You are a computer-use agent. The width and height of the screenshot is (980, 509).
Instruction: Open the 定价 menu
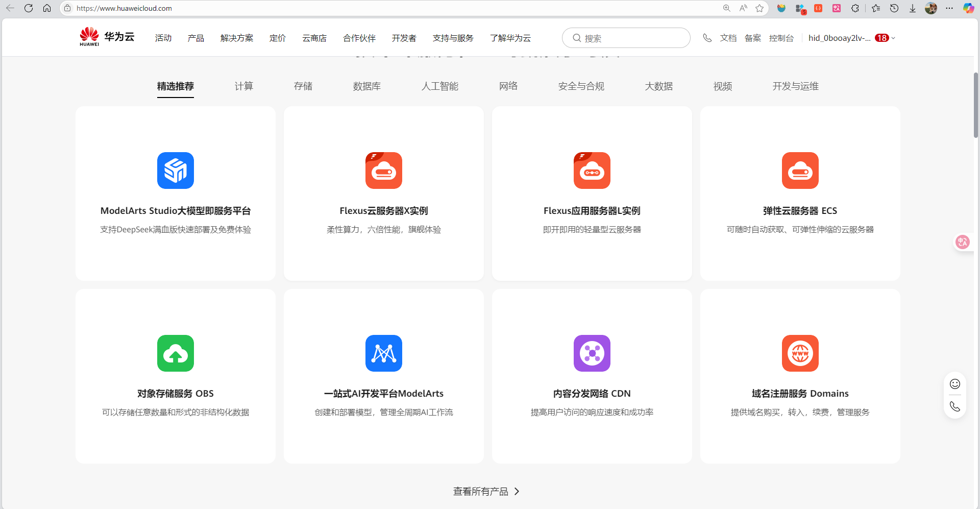(278, 38)
